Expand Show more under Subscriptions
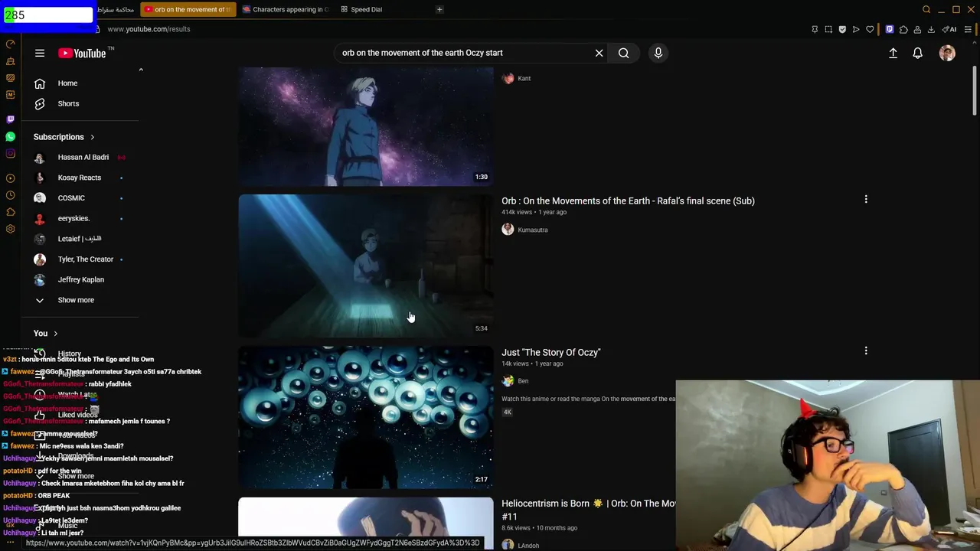 coord(75,300)
